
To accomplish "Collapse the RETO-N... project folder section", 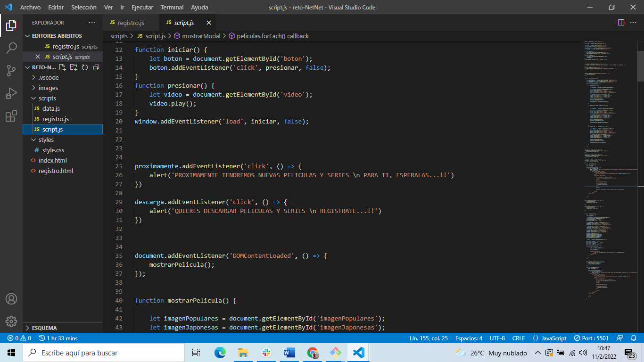I will 40,67.
